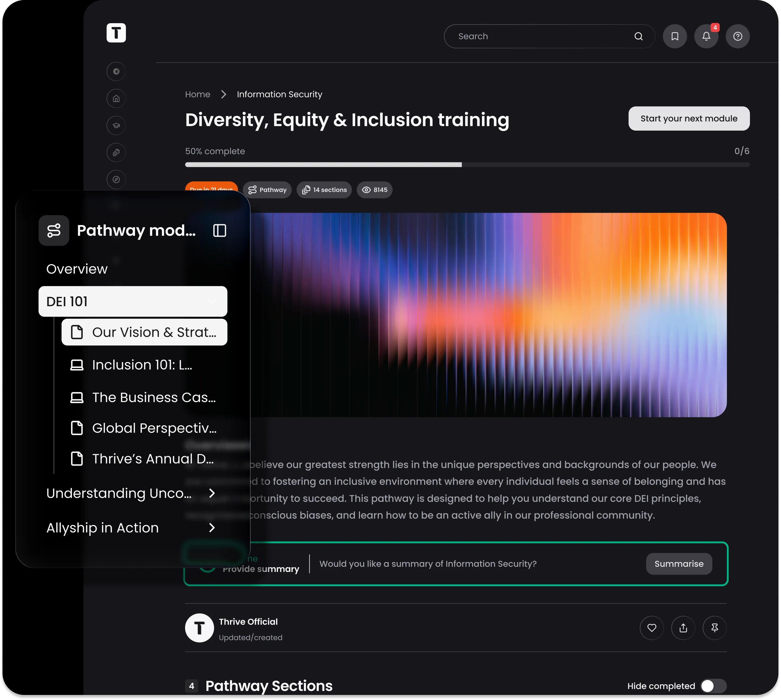Image resolution: width=781 pixels, height=700 pixels.
Task: Click the share upload icon
Action: [683, 628]
